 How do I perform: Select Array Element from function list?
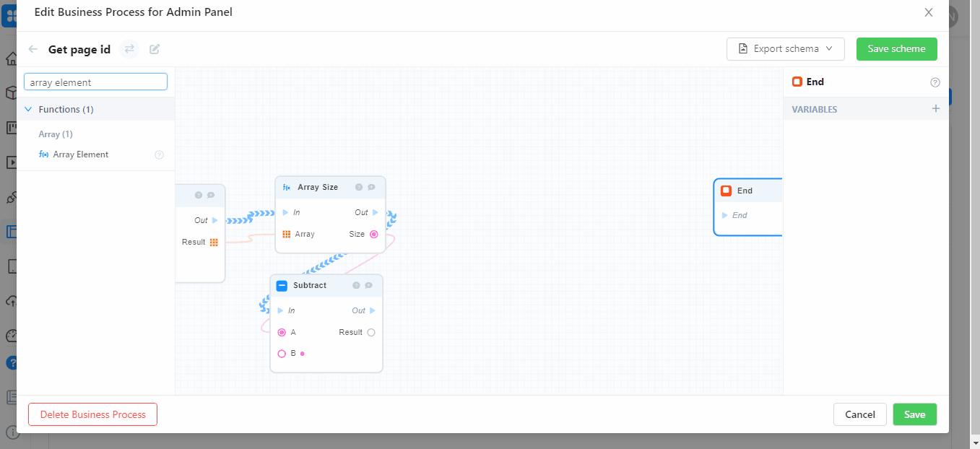80,154
